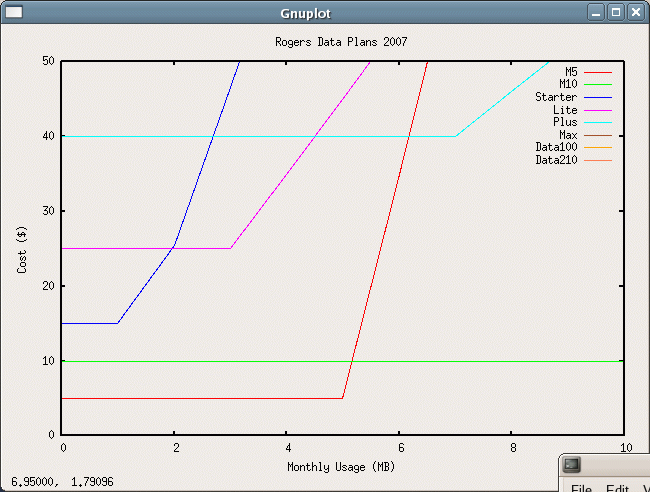Minimize the Gnuplot window

click(596, 12)
